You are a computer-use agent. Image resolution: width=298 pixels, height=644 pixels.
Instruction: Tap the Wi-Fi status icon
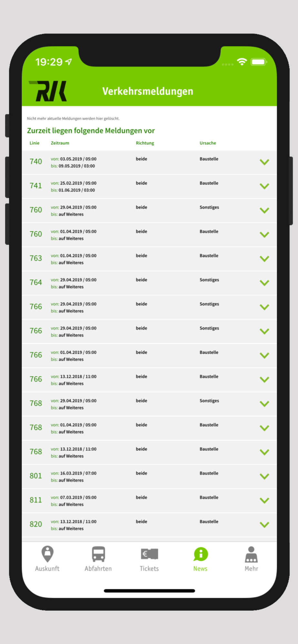[x=242, y=62]
